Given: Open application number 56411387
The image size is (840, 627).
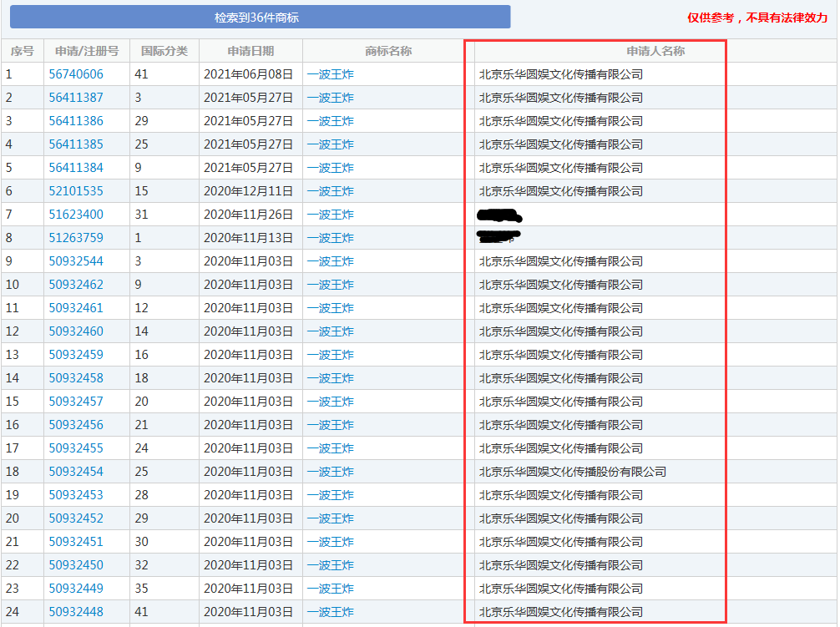Looking at the screenshot, I should click(x=76, y=98).
